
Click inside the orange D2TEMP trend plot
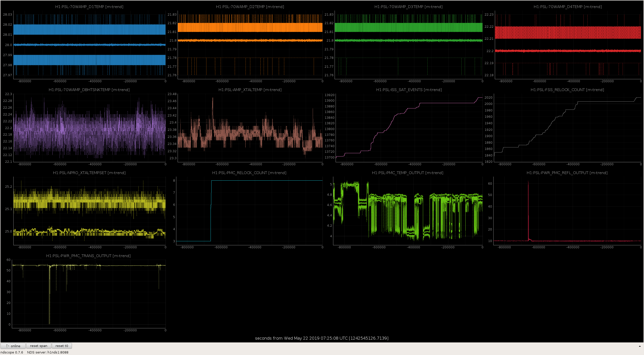point(250,45)
